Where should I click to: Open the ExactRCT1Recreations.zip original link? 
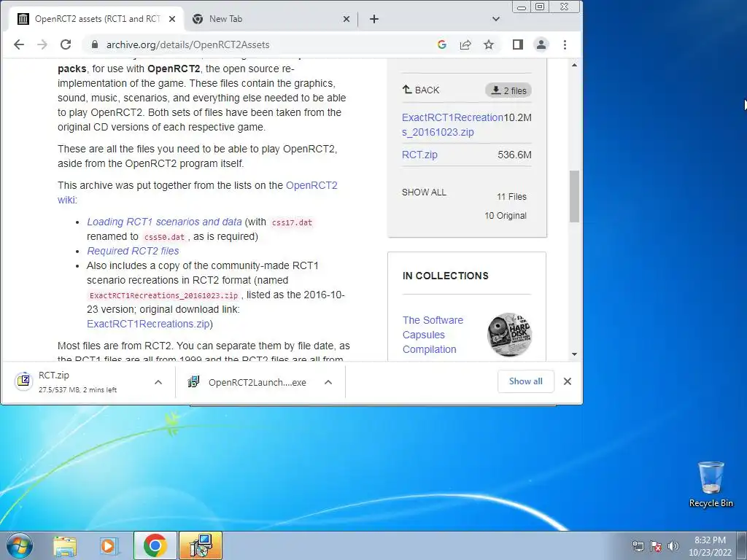(148, 324)
